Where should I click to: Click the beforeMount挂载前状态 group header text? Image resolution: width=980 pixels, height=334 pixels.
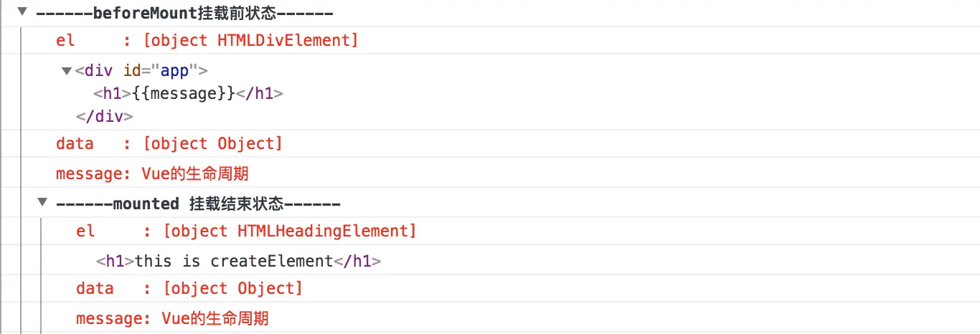pyautogui.click(x=184, y=13)
